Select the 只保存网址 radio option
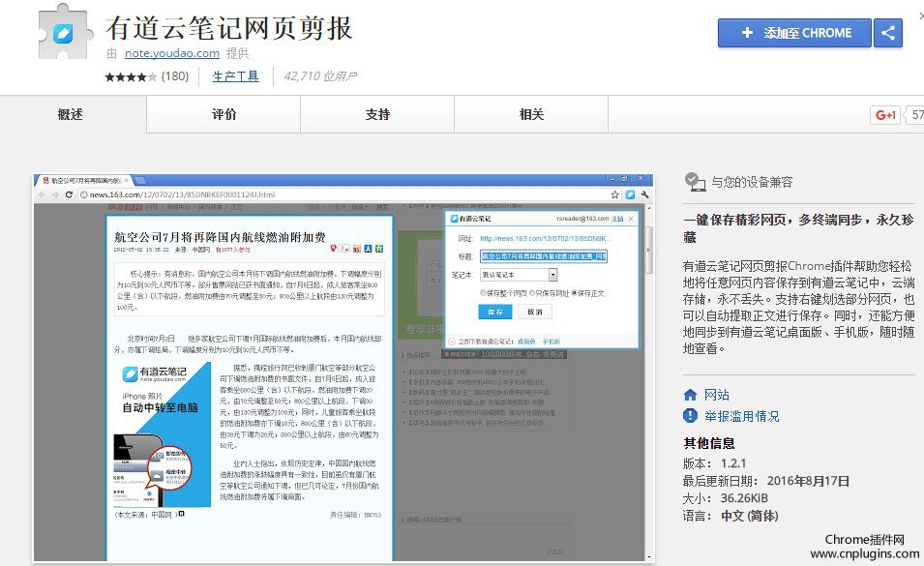Viewport: 924px width, 566px height. click(x=532, y=293)
